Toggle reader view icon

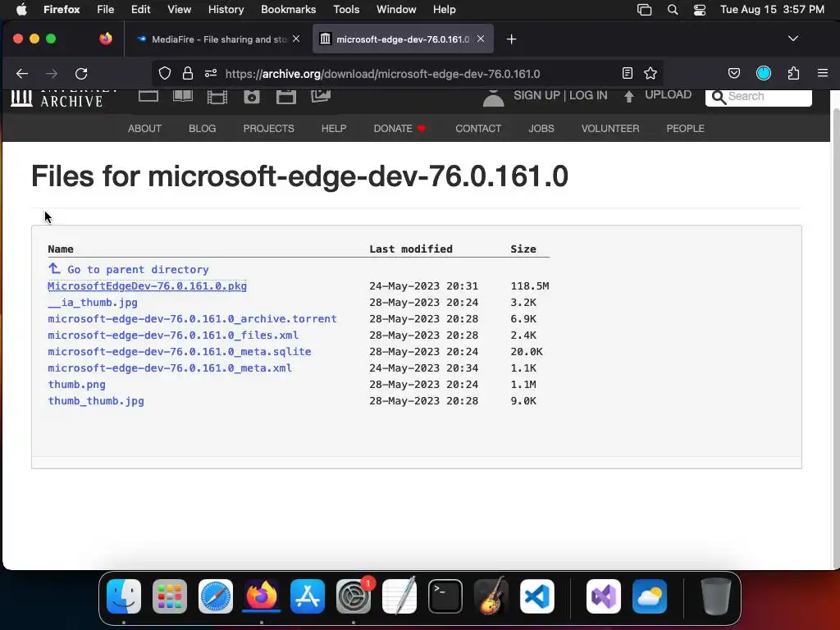[628, 73]
